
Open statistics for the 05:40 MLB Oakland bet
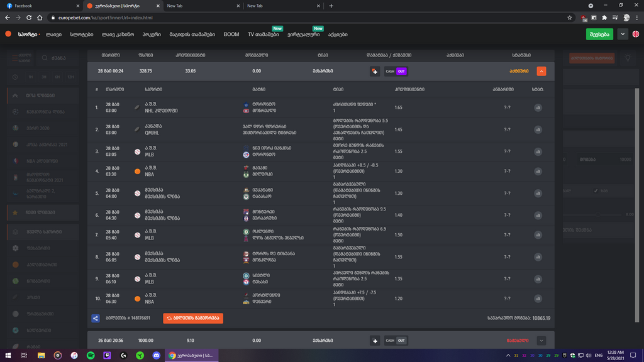538,235
